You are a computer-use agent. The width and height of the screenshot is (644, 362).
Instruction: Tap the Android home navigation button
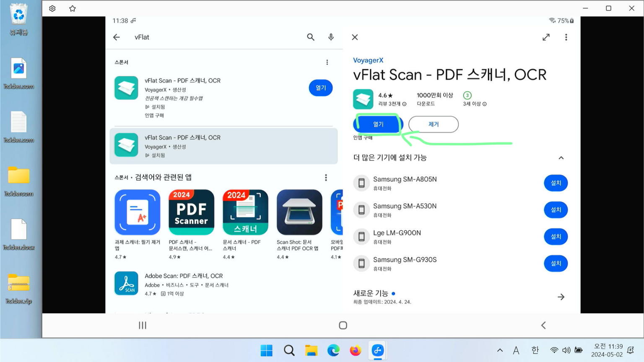coord(343,325)
